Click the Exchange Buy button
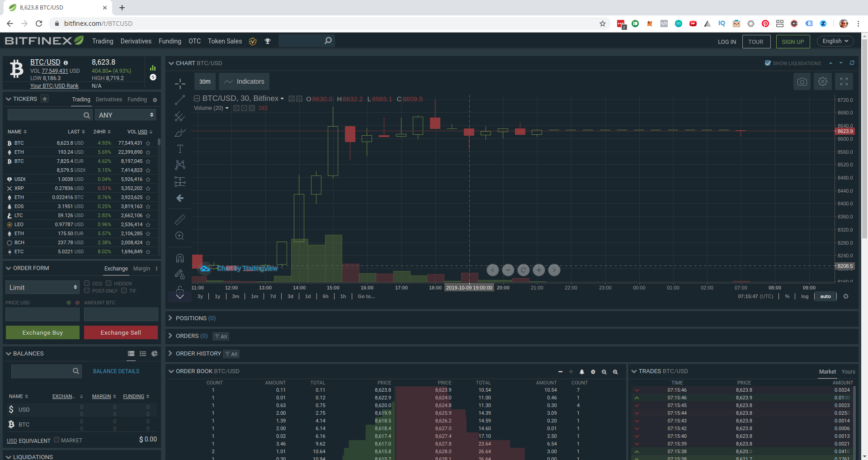The width and height of the screenshot is (868, 460). (x=42, y=332)
